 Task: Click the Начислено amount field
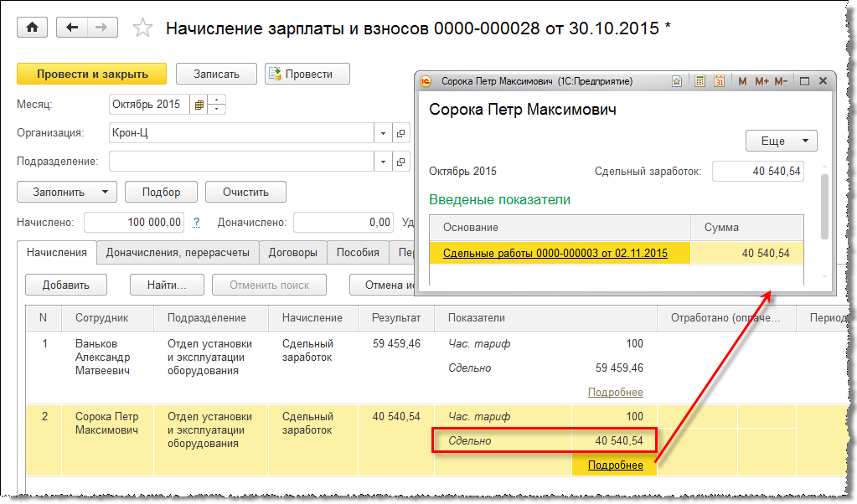coord(134,222)
